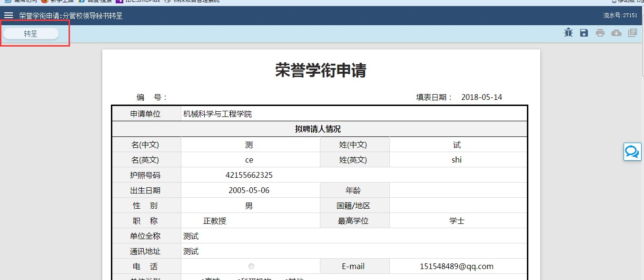Open the stacked documents icon in toolbar
This screenshot has width=644, height=280.
[633, 33]
